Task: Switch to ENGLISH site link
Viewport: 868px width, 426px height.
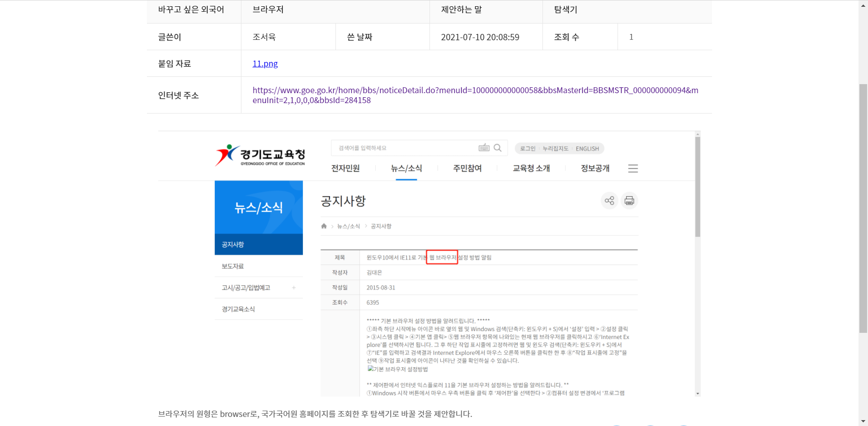Action: pyautogui.click(x=587, y=149)
